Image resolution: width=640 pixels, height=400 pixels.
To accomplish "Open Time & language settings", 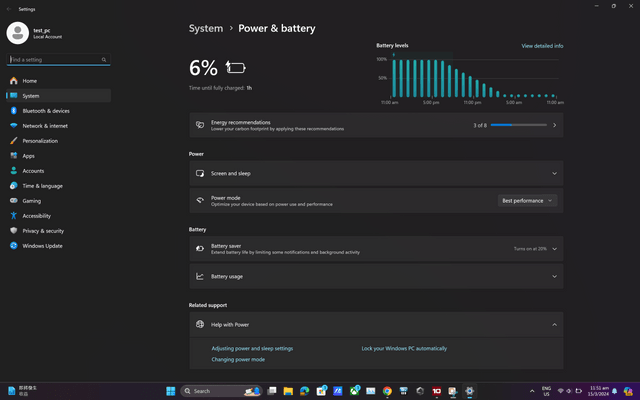I will [58, 186].
